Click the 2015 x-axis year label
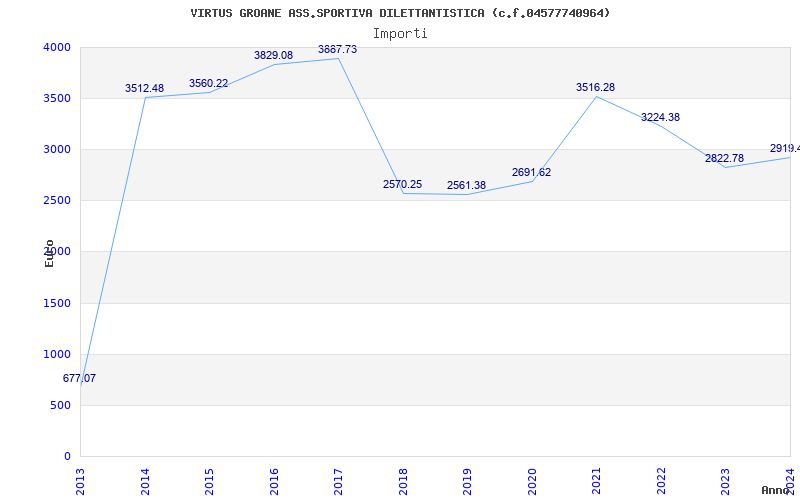Viewport: 800px width, 500px height. [x=209, y=481]
